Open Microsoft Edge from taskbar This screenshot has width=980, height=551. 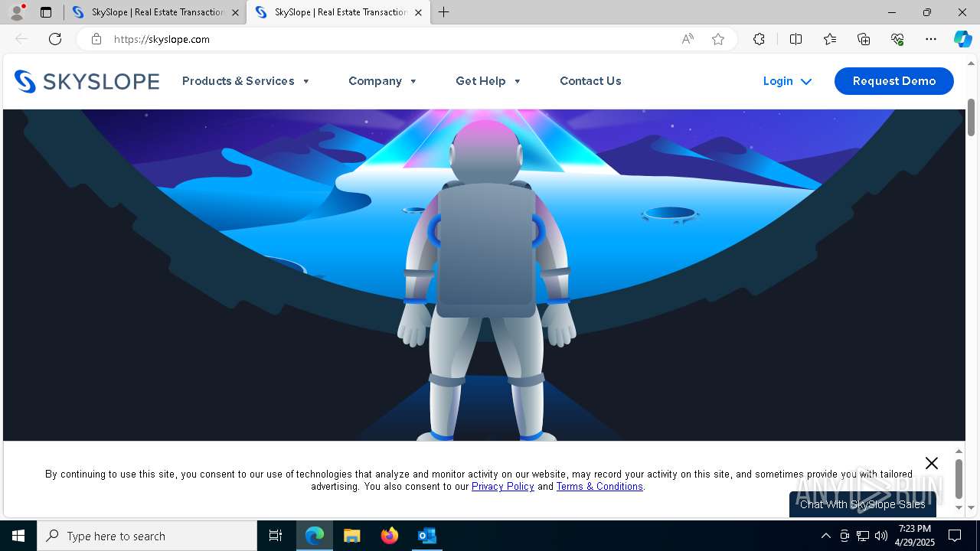315,536
